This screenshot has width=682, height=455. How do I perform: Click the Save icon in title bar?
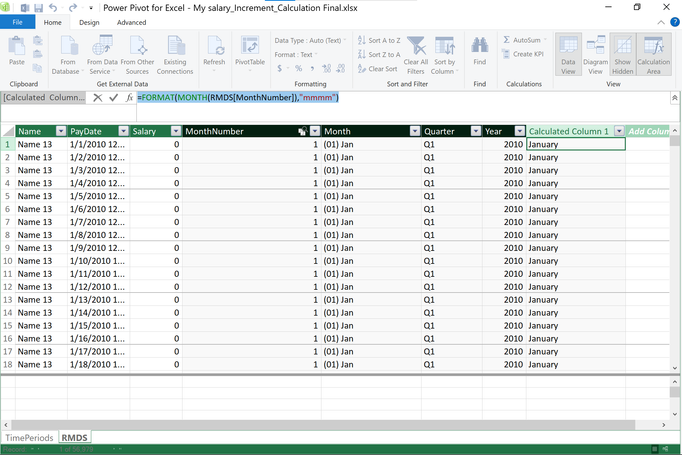click(x=39, y=8)
